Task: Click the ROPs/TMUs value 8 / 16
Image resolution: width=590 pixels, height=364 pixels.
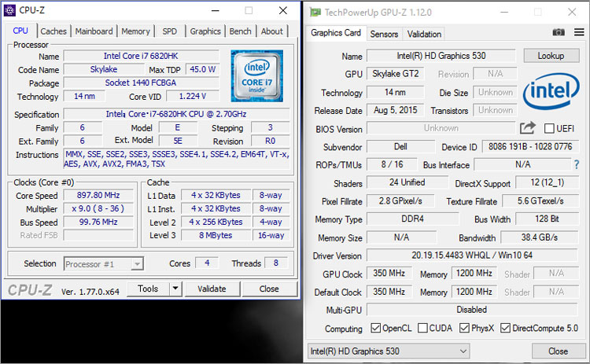Action: (x=392, y=164)
